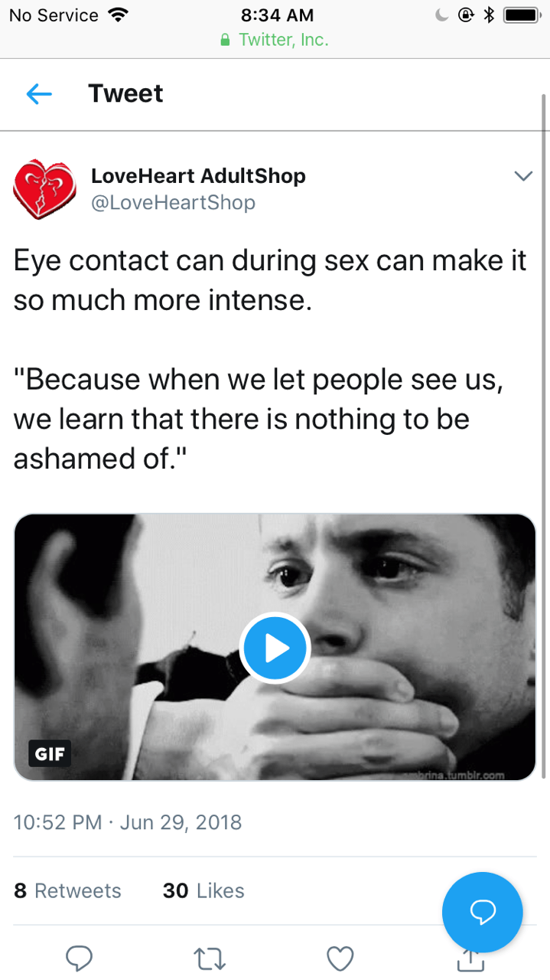Play the GIF in the tweet
The image size is (550, 980).
(275, 648)
